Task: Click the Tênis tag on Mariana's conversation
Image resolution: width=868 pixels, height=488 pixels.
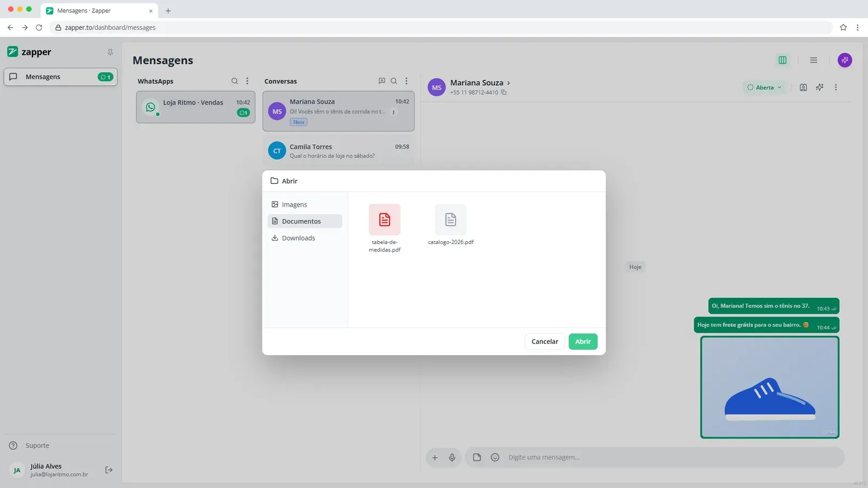Action: pos(299,122)
